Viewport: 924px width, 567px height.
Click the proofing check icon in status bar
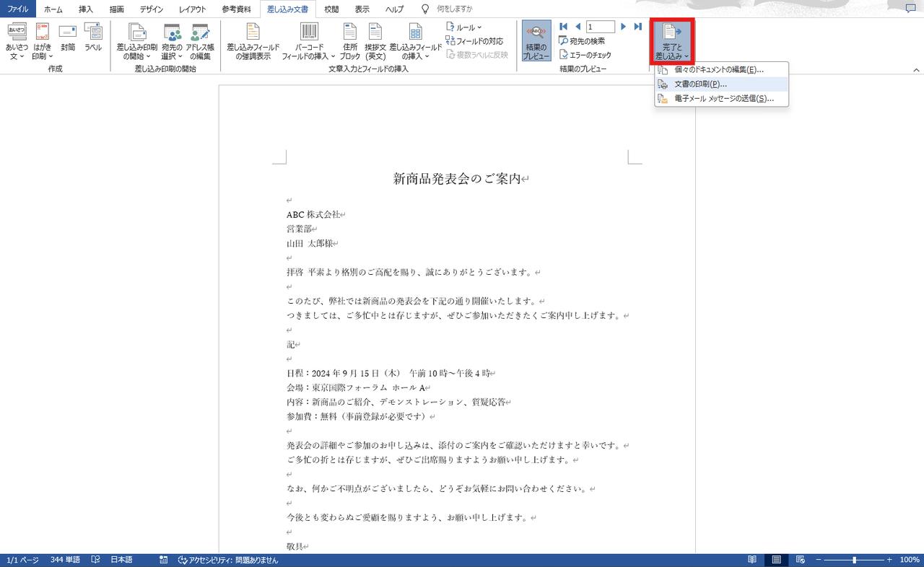(x=96, y=560)
